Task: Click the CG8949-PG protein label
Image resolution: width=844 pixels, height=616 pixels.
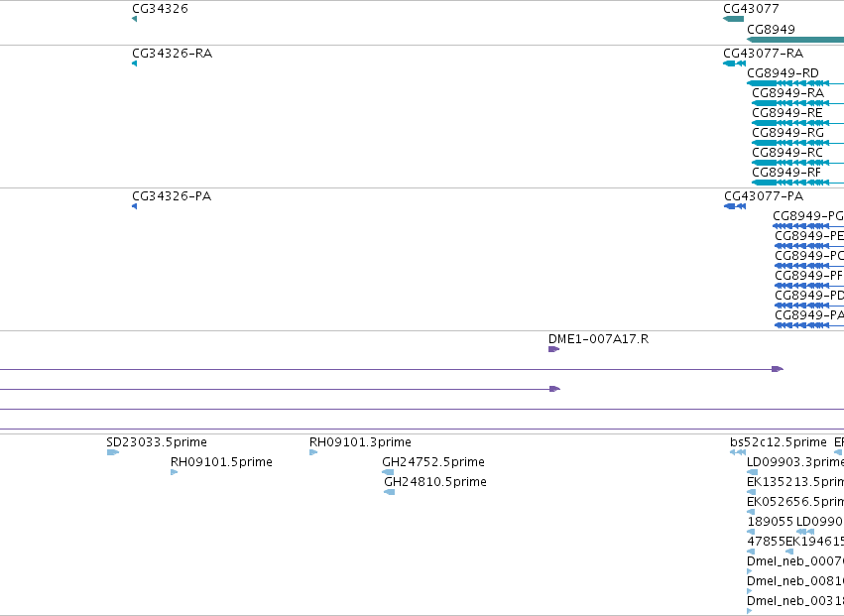Action: pos(808,216)
